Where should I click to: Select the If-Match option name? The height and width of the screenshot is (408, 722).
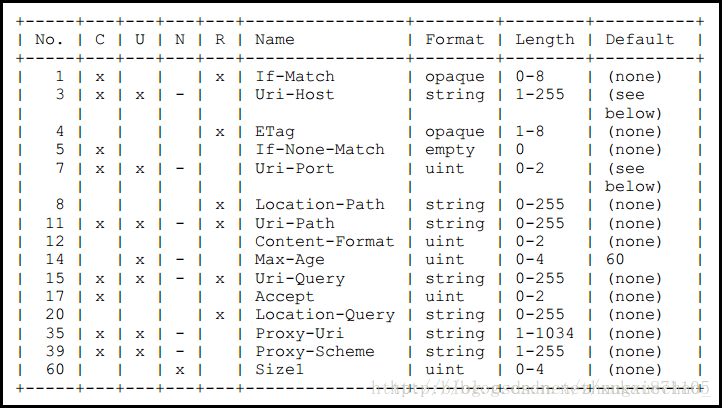295,76
